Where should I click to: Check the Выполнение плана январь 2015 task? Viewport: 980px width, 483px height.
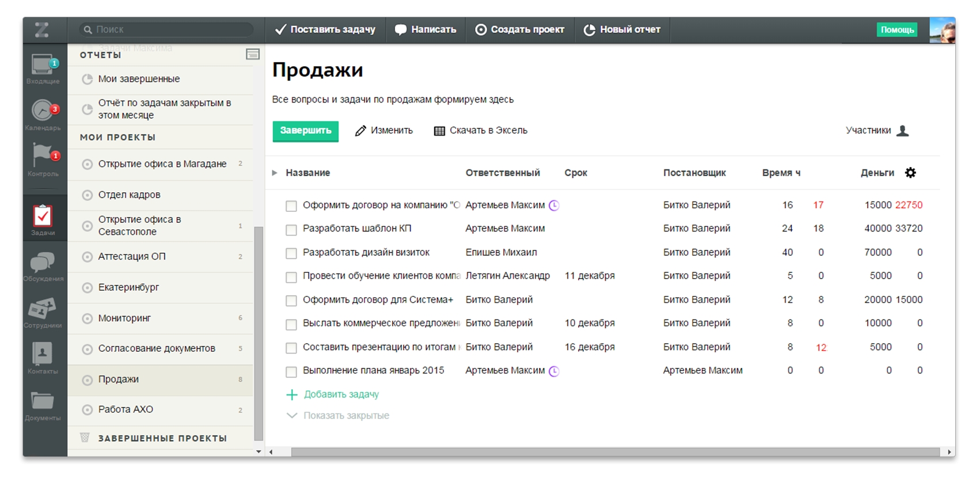[291, 372]
